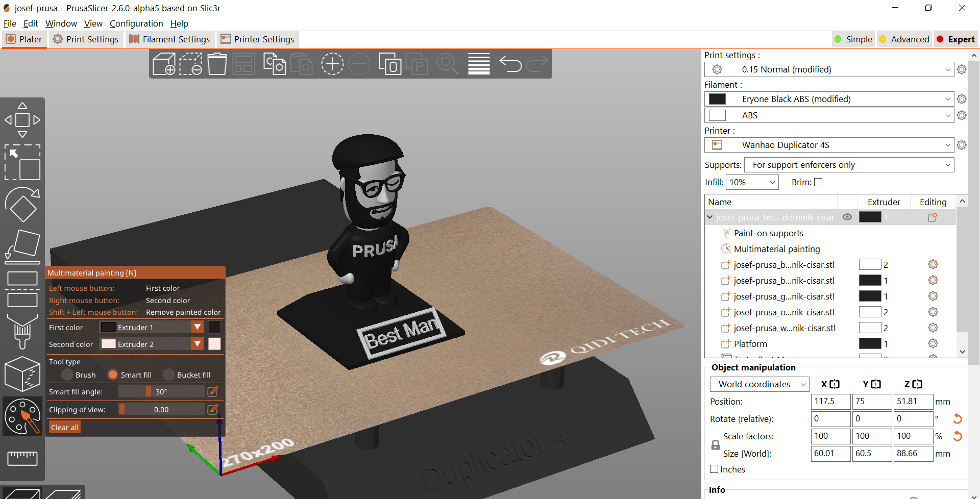Open Eryone Black ABS filament settings gear

click(x=962, y=99)
